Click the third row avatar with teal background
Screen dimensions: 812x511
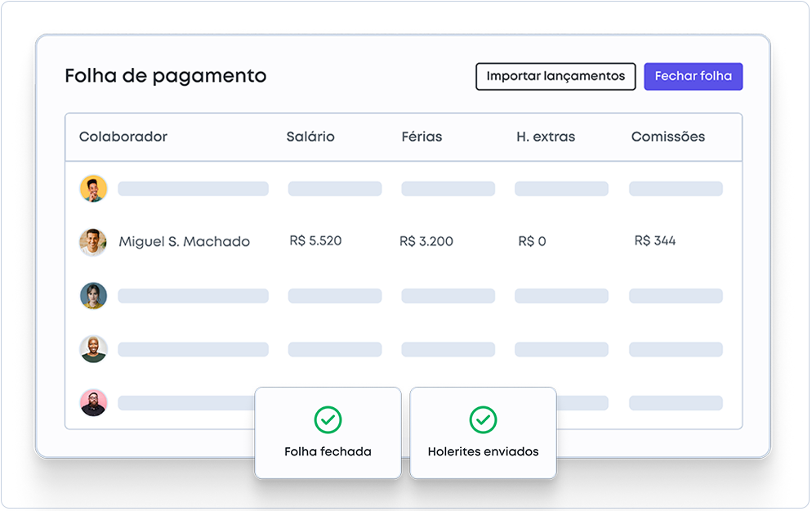(x=93, y=295)
